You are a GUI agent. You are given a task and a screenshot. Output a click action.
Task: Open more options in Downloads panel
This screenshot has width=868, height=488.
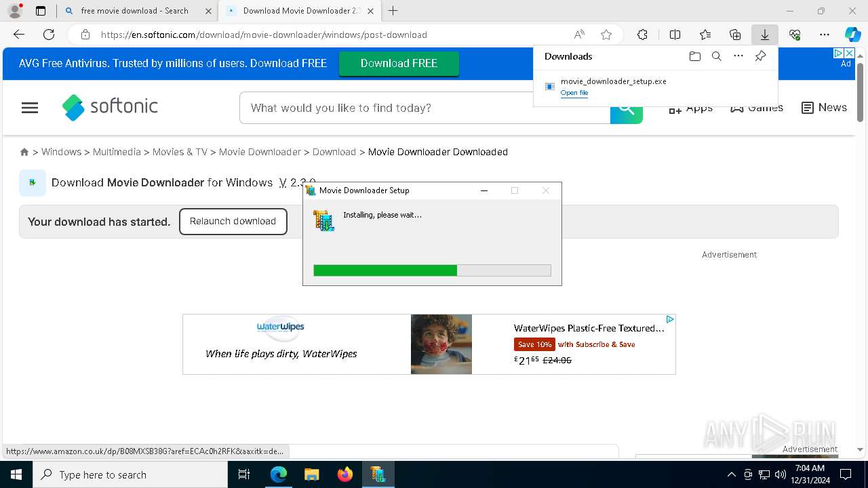[x=738, y=56]
